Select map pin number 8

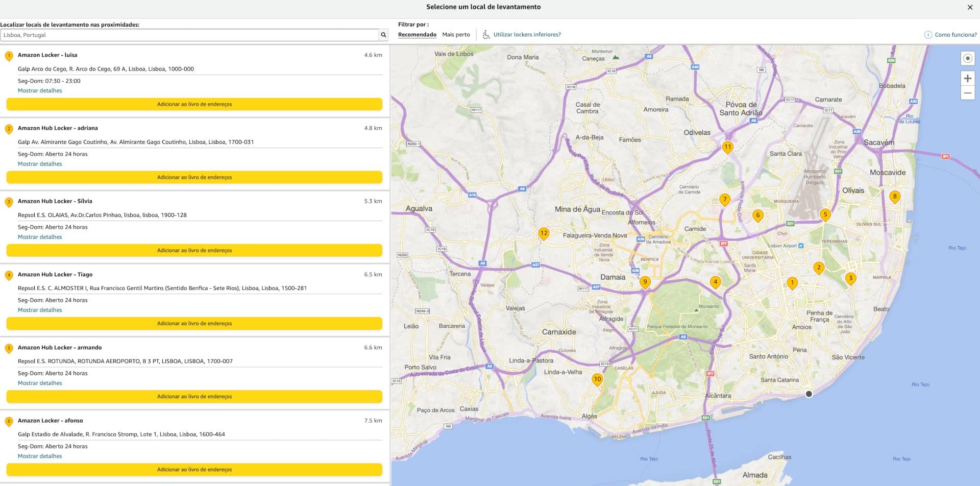[895, 198]
